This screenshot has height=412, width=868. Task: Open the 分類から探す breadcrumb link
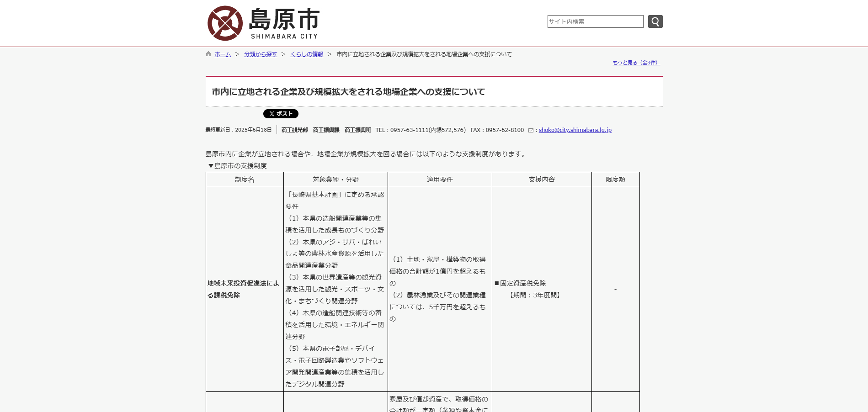coord(261,54)
